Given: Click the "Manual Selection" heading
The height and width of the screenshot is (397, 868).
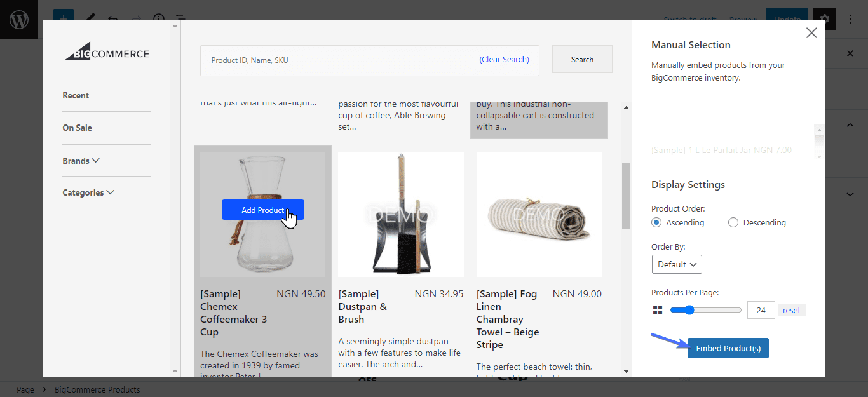Looking at the screenshot, I should [x=691, y=45].
